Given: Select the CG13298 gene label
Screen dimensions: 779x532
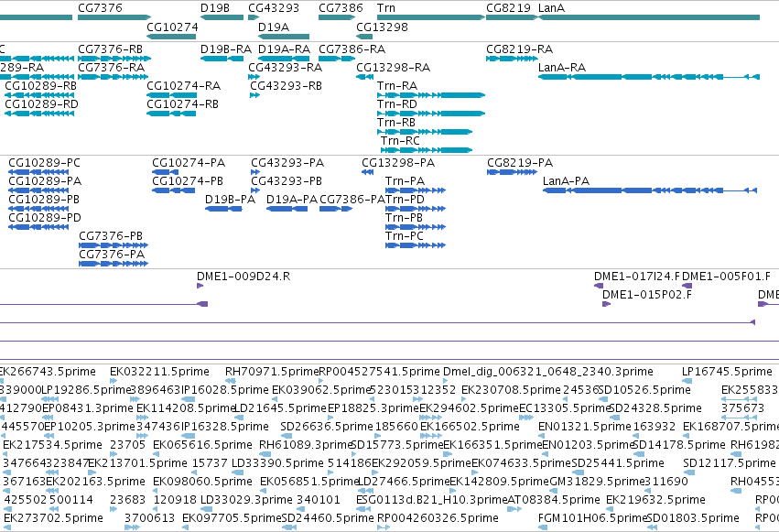Looking at the screenshot, I should [382, 27].
